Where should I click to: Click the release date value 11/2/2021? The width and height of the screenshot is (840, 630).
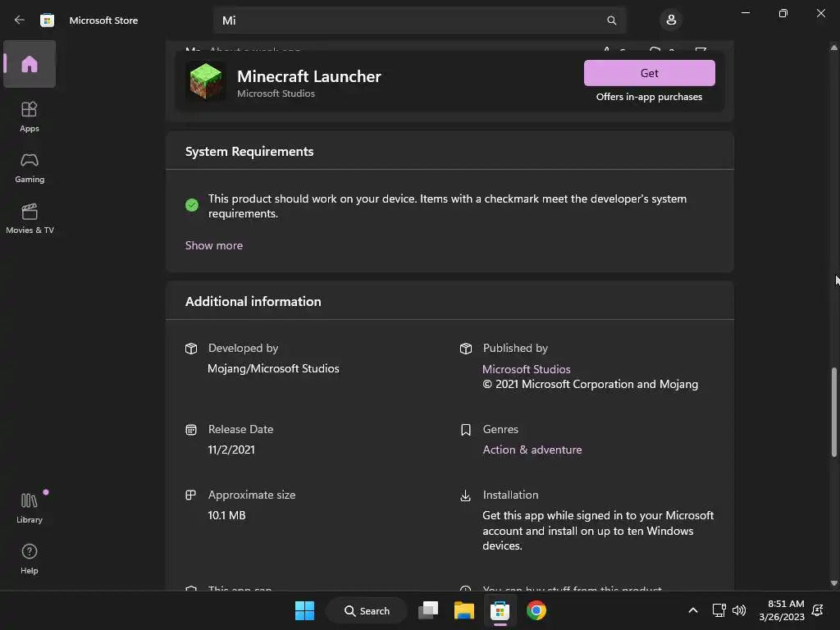pyautogui.click(x=231, y=450)
